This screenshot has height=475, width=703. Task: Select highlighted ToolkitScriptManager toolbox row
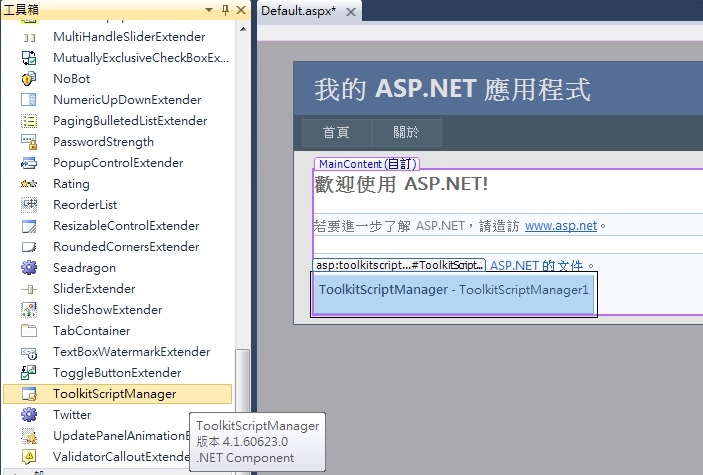coord(117,394)
